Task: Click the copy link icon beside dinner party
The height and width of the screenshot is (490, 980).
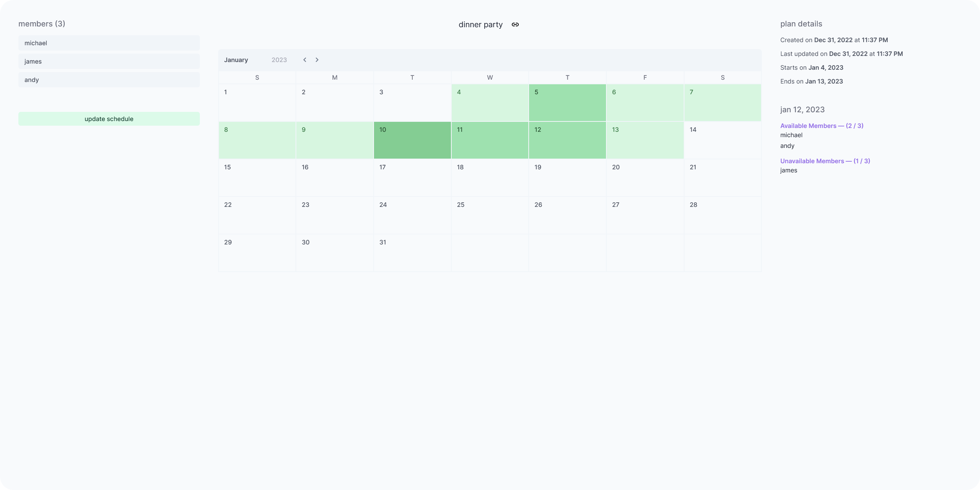Action: (515, 25)
